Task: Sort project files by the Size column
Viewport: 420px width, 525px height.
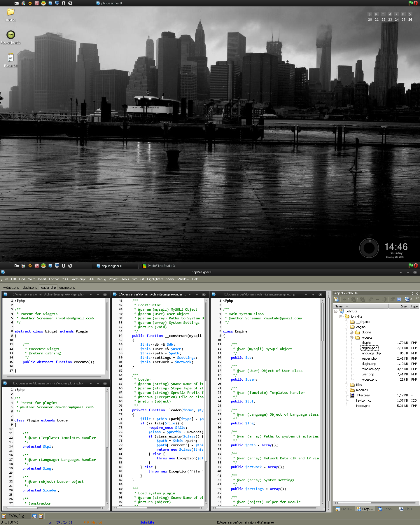Action: pos(404,306)
